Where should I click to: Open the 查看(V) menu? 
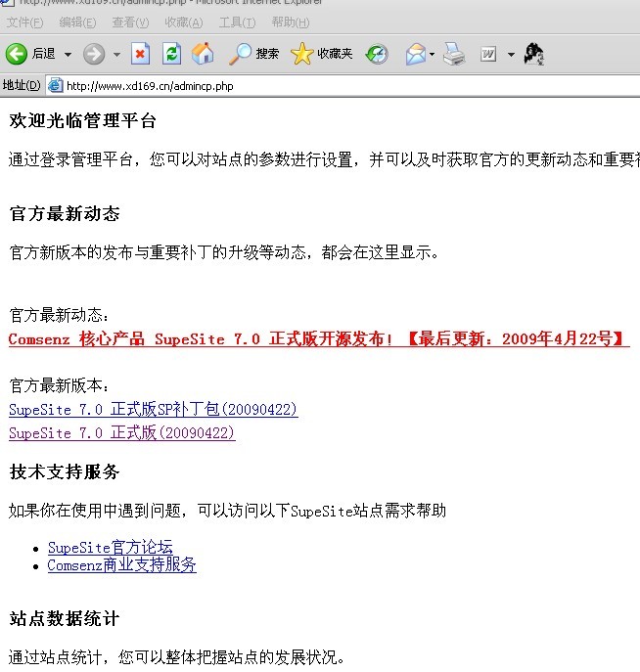pos(130,22)
